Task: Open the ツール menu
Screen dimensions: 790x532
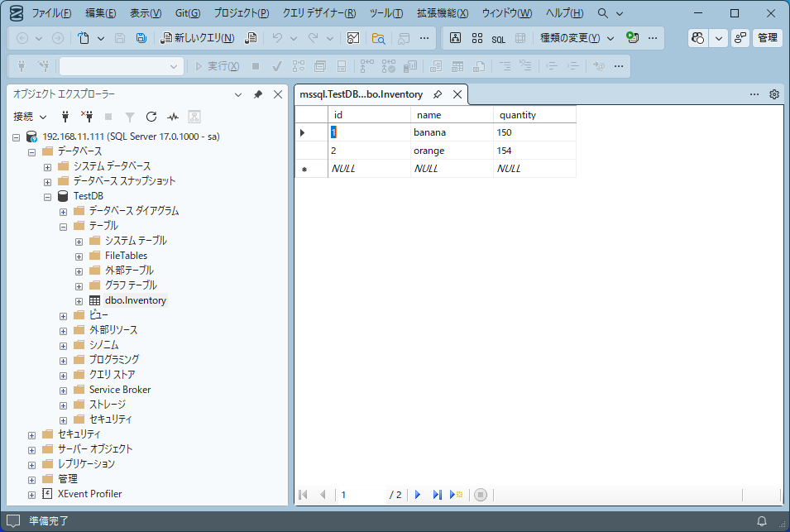Action: (385, 13)
